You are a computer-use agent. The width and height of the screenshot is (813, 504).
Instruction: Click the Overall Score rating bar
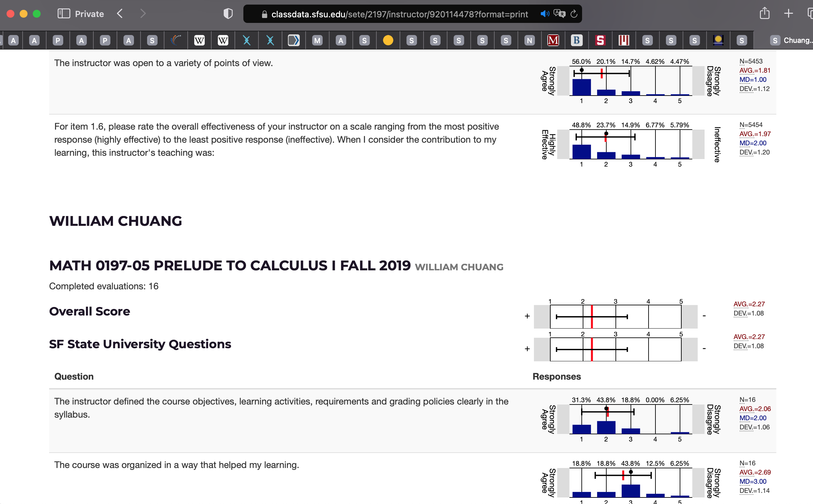(615, 316)
